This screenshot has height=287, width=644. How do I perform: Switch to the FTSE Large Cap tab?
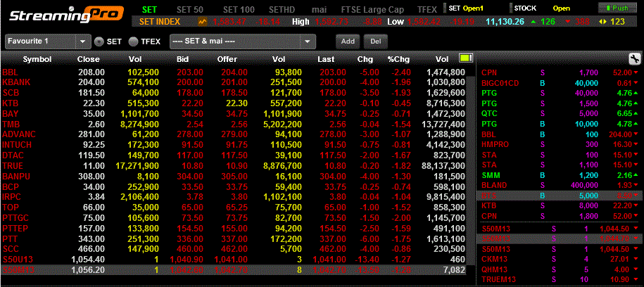pyautogui.click(x=372, y=9)
